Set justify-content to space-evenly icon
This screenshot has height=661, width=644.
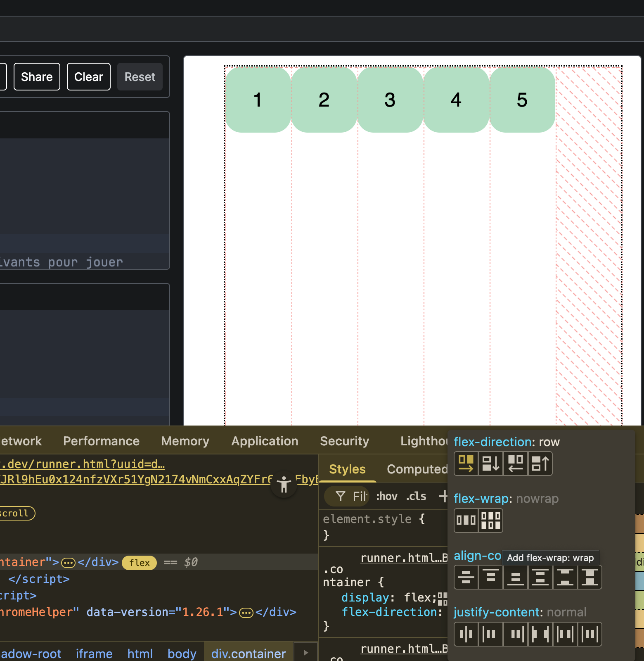click(590, 634)
